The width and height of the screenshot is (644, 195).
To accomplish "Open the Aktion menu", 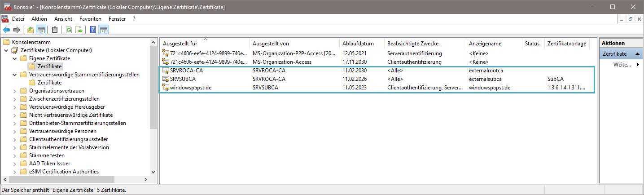I will (39, 19).
